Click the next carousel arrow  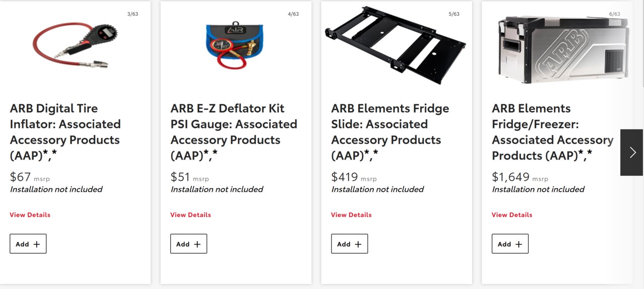631,153
